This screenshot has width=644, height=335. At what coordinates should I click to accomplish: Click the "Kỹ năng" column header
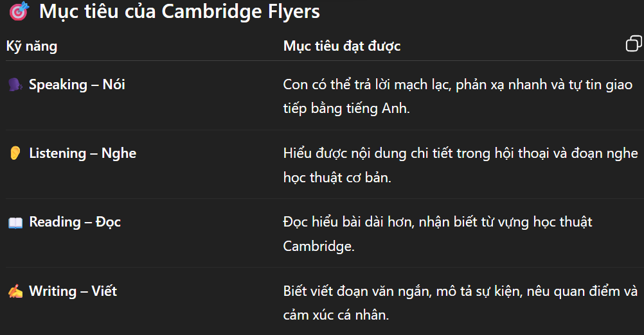[31, 46]
